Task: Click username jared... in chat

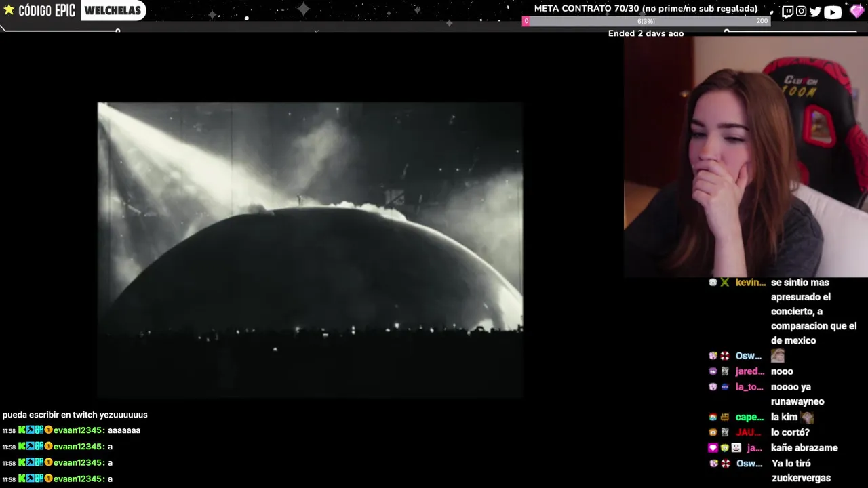Action: pyautogui.click(x=750, y=371)
